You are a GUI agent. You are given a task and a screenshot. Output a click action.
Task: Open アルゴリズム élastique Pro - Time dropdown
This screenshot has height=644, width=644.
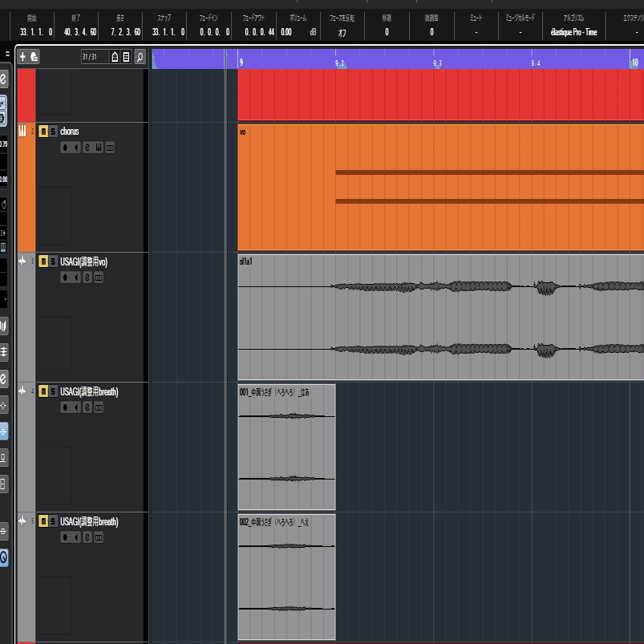(x=573, y=32)
